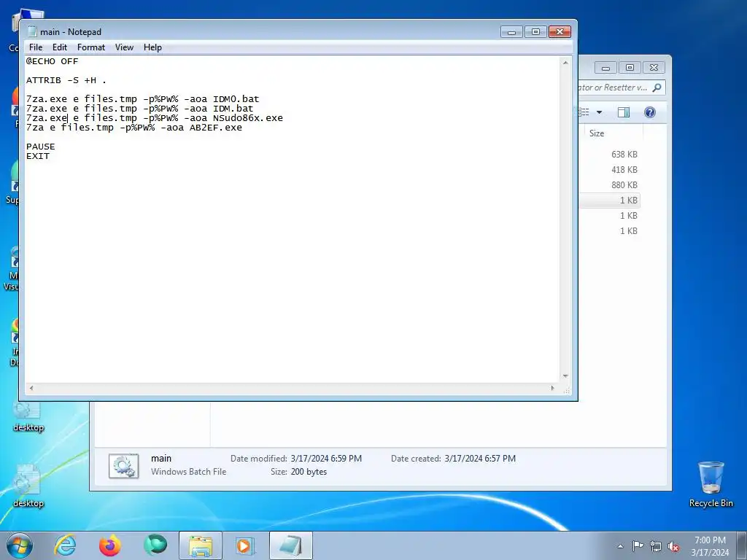
Task: Click the line ending with AB2EF.exe
Action: click(x=134, y=128)
